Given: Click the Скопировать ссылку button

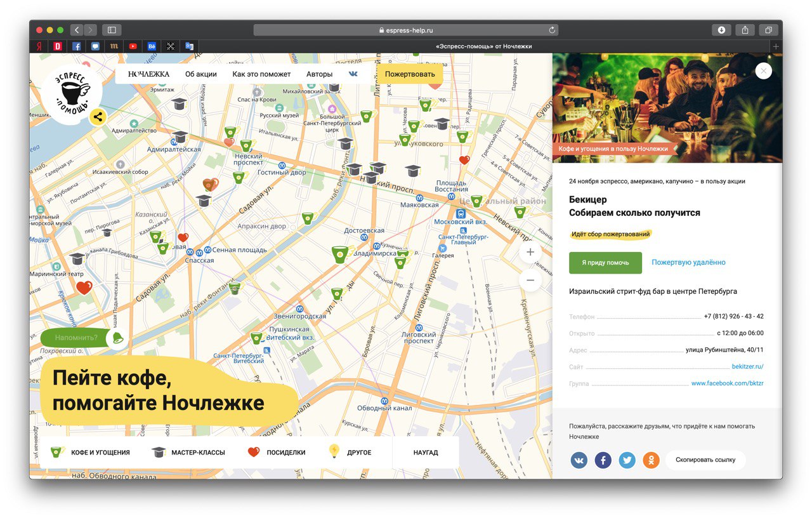Looking at the screenshot, I should click(x=705, y=460).
